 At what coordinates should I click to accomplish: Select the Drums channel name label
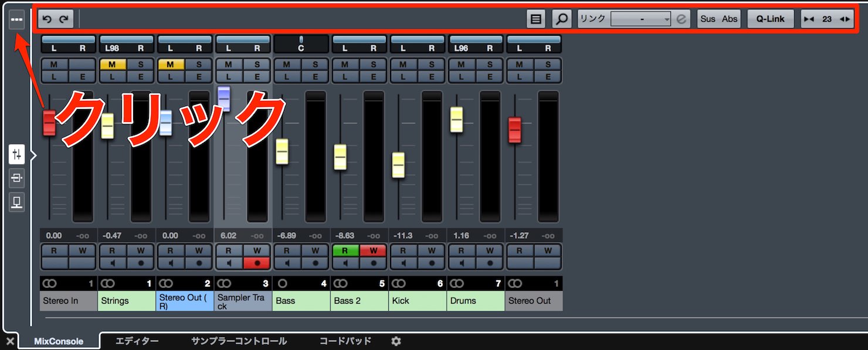pyautogui.click(x=475, y=301)
